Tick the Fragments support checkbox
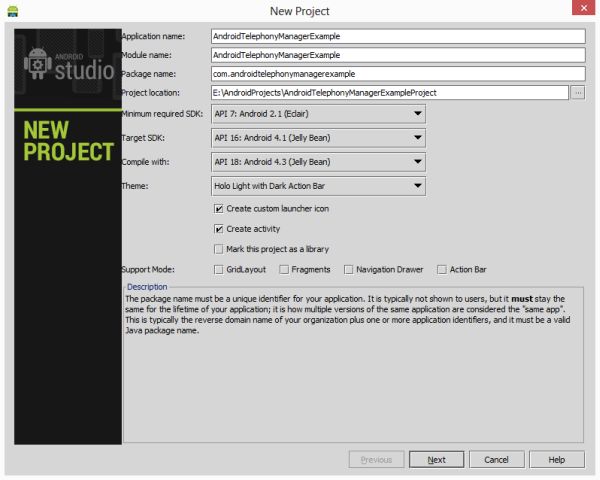 [x=284, y=269]
